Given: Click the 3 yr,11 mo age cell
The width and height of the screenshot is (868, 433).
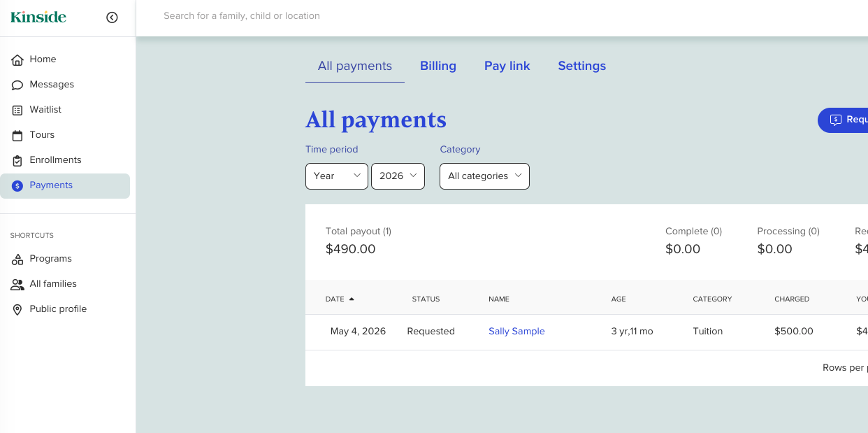Looking at the screenshot, I should (x=632, y=332).
